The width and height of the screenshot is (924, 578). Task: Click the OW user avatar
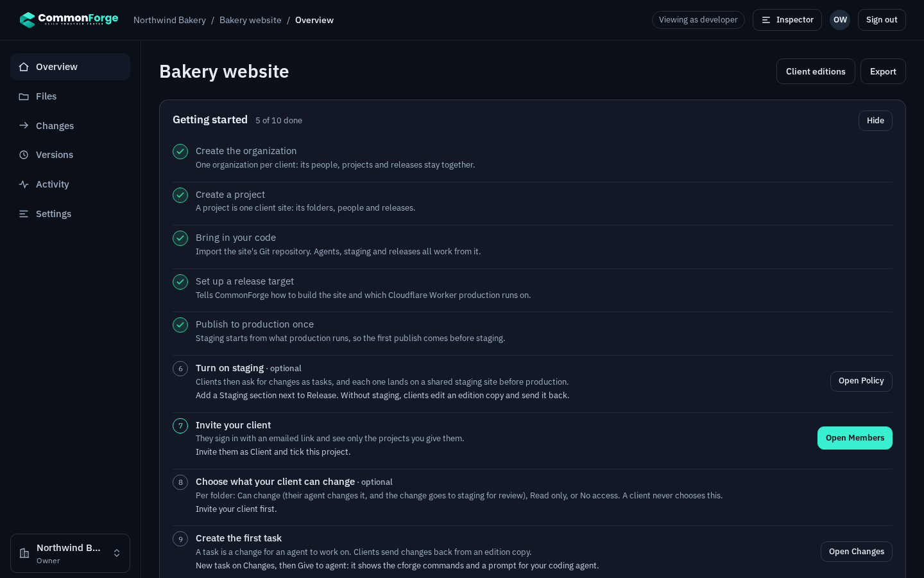pos(840,20)
